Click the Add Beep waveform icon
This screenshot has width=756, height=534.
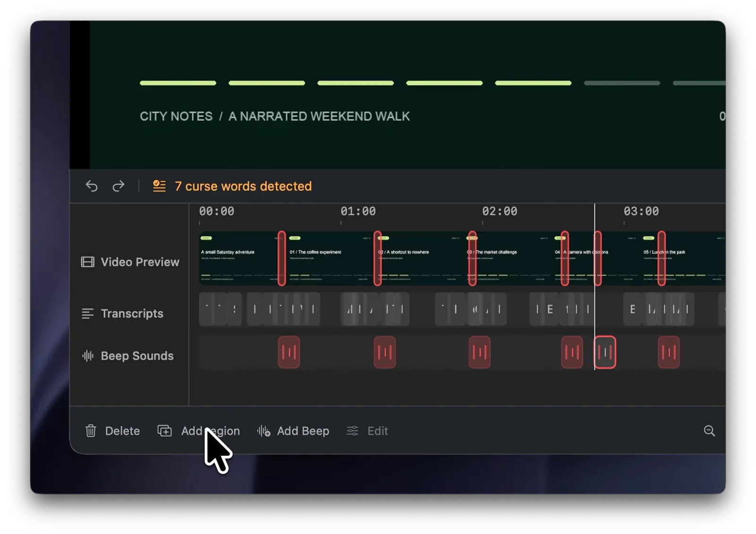click(264, 431)
